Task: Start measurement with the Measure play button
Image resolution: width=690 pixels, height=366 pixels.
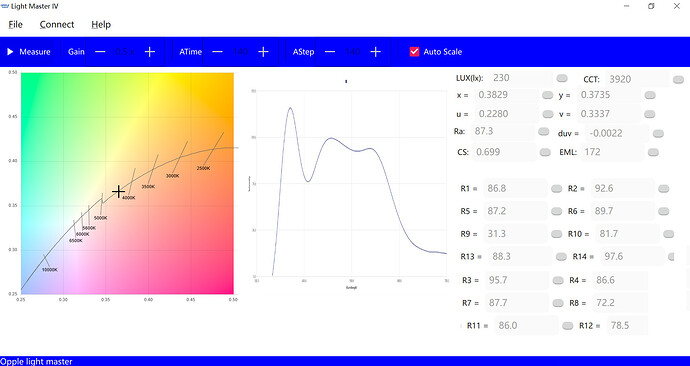Action: [x=29, y=52]
